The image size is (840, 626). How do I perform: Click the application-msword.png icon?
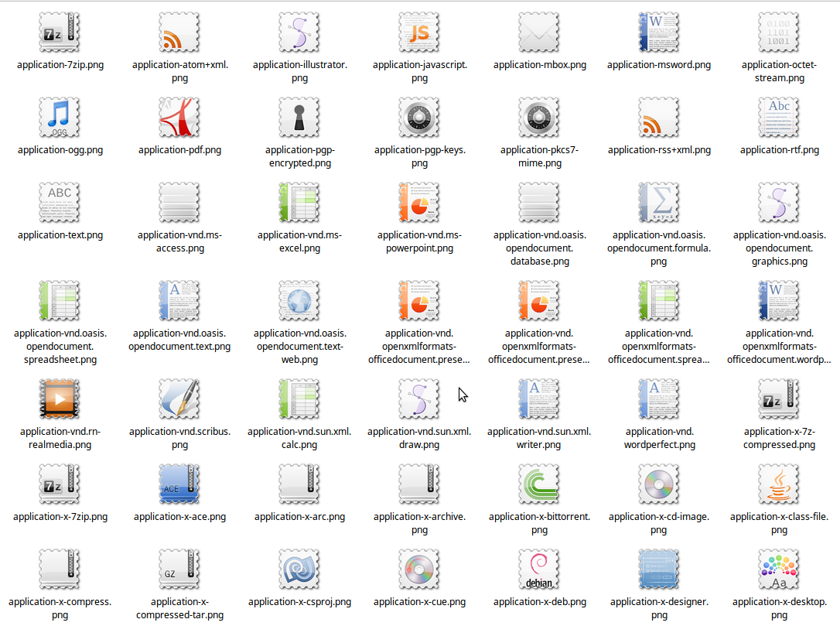click(x=659, y=32)
